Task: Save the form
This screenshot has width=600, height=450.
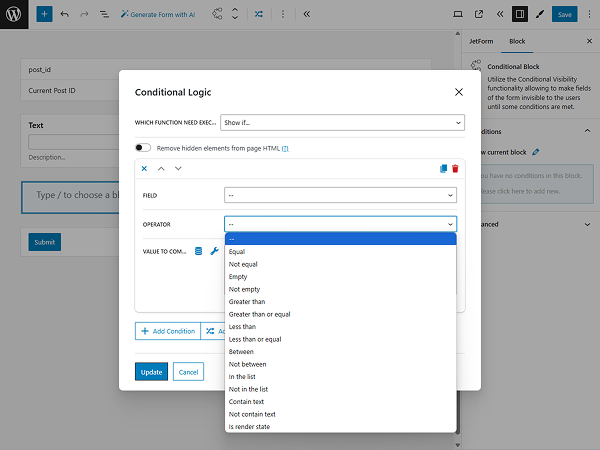Action: (564, 14)
